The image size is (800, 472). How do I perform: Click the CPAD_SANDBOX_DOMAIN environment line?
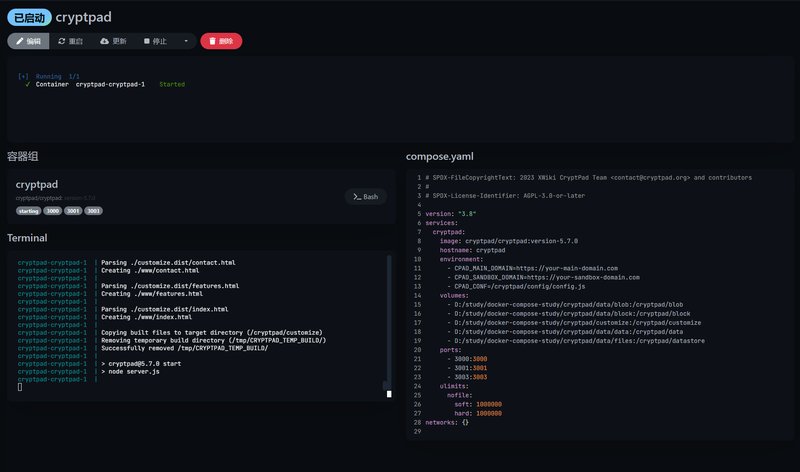(x=543, y=278)
